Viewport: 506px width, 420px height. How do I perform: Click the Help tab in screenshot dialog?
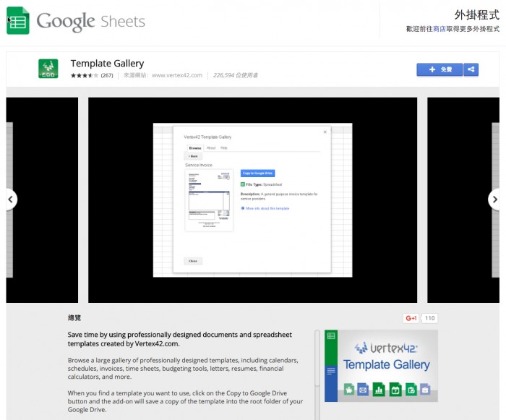coord(224,148)
